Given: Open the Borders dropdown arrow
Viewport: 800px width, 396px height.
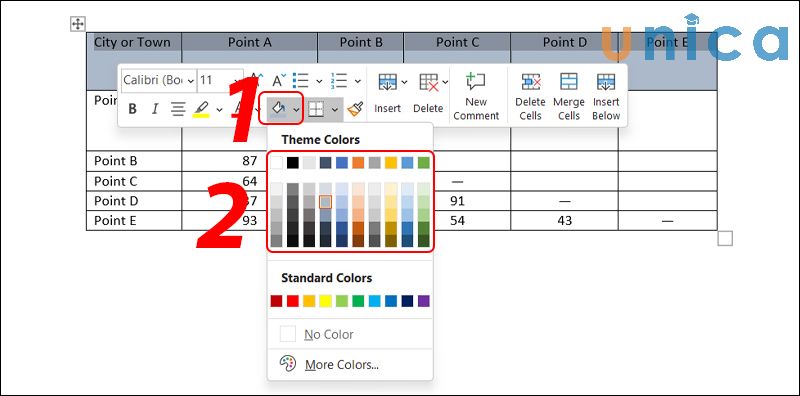Looking at the screenshot, I should 335,109.
